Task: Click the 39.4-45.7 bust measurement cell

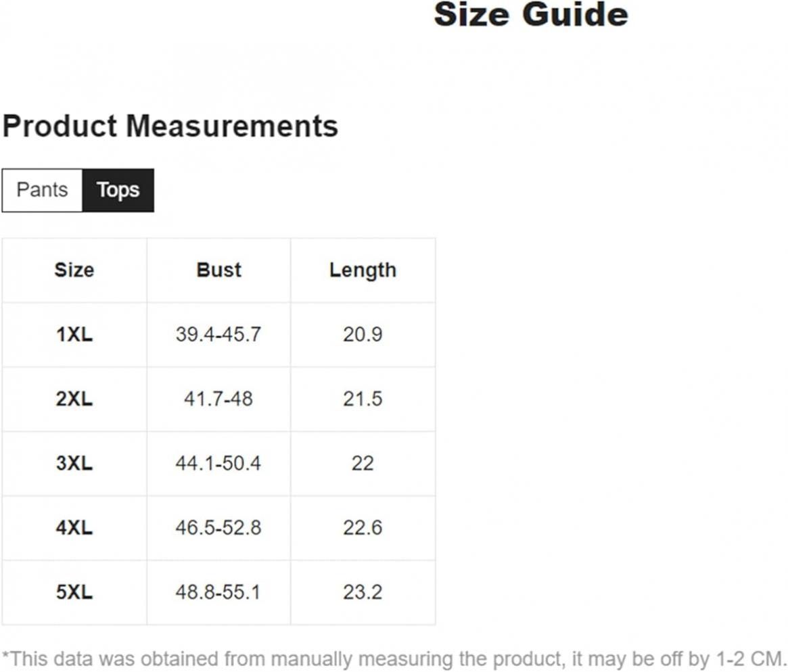Action: [218, 335]
